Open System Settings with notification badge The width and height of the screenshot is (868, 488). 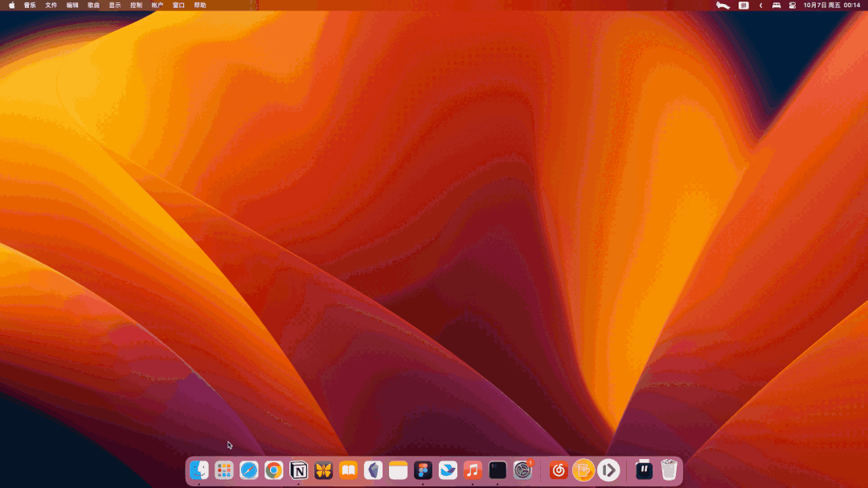[x=522, y=470]
